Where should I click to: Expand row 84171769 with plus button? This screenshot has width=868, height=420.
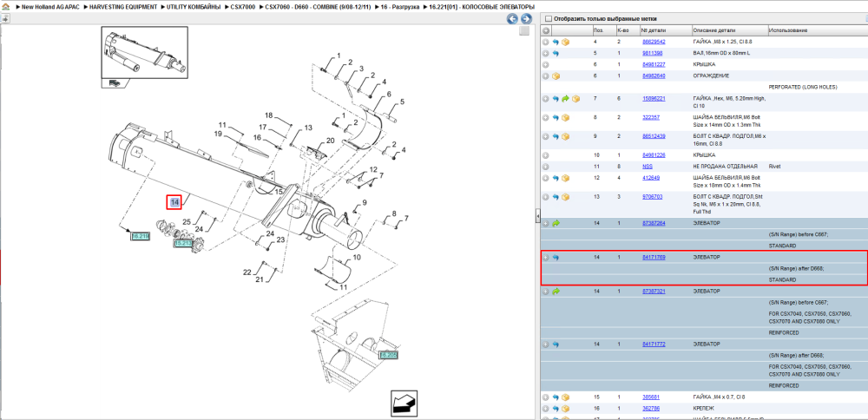coord(546,258)
